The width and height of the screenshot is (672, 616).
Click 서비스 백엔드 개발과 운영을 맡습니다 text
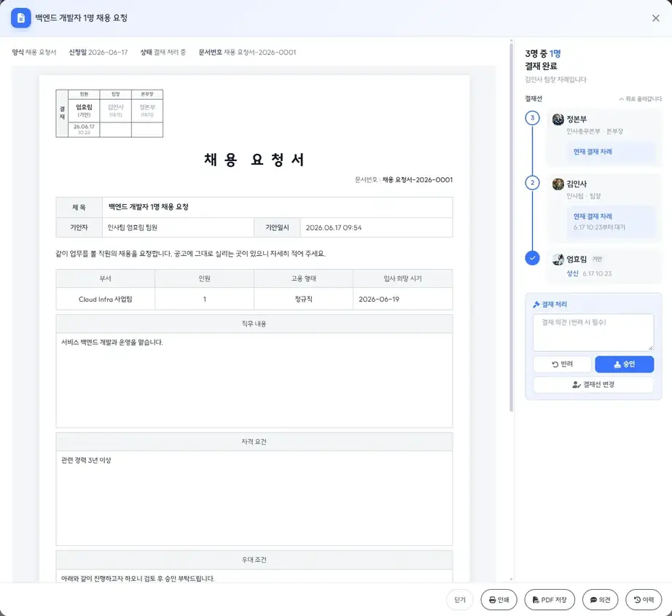(112, 342)
